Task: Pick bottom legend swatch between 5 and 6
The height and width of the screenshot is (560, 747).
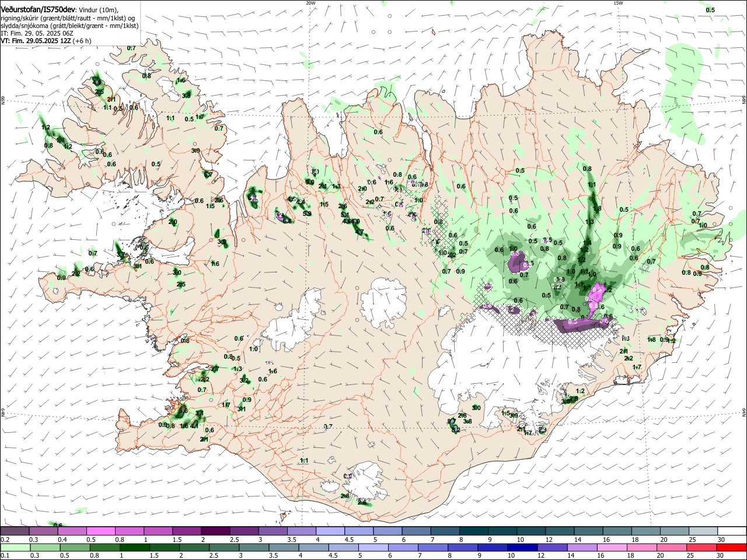Action: click(373, 547)
